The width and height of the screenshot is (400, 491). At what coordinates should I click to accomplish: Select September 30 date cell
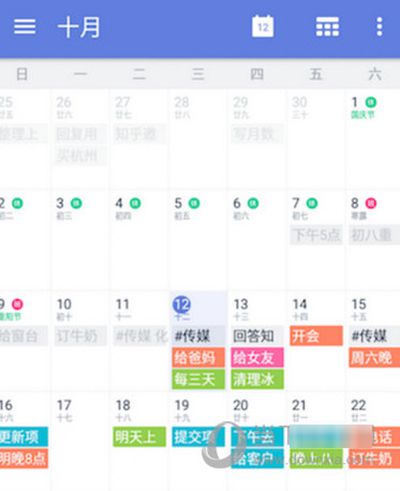click(x=316, y=138)
